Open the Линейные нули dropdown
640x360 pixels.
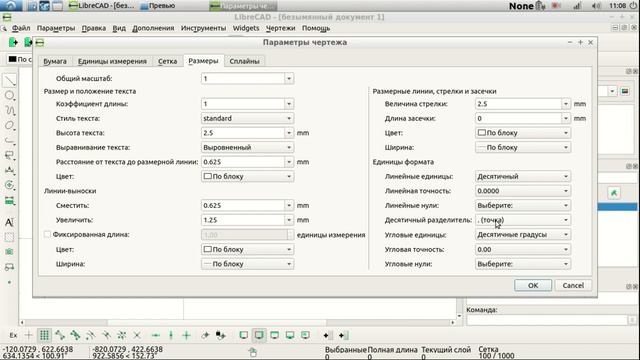(523, 205)
